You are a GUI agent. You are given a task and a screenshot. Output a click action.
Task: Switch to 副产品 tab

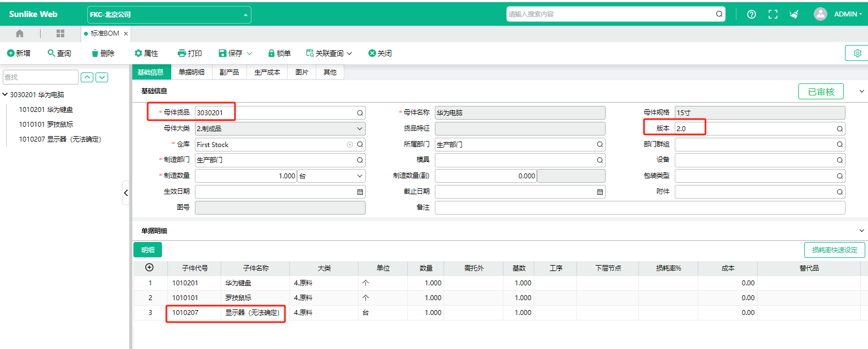pos(229,72)
